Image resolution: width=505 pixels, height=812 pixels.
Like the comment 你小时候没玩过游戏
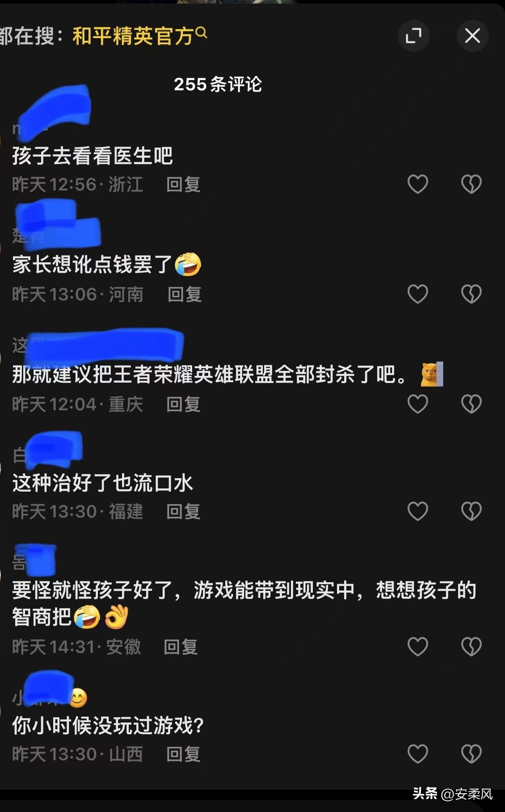[x=418, y=754]
